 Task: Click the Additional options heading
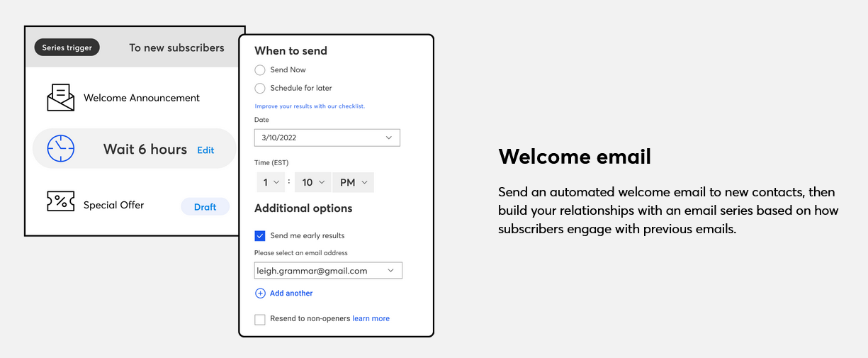pos(303,208)
